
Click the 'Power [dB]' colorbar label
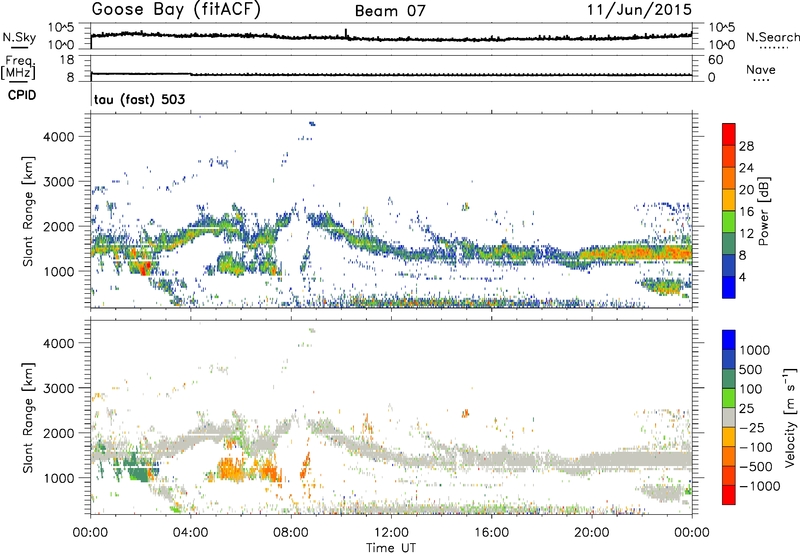coord(763,211)
